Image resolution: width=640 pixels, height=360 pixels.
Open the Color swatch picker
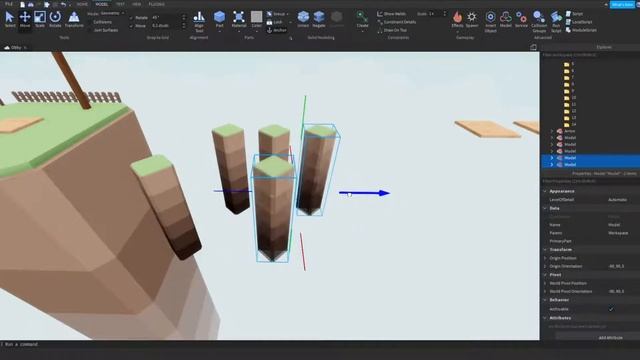click(x=256, y=19)
